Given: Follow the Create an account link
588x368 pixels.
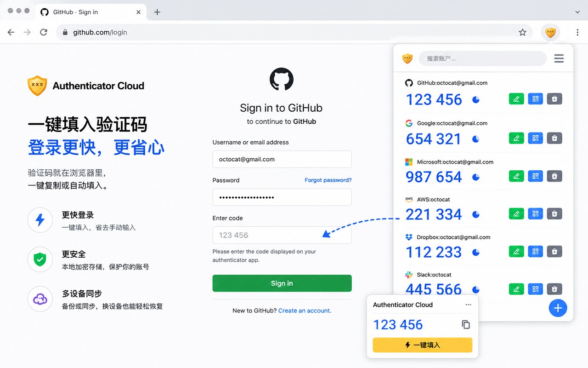Looking at the screenshot, I should pyautogui.click(x=304, y=310).
